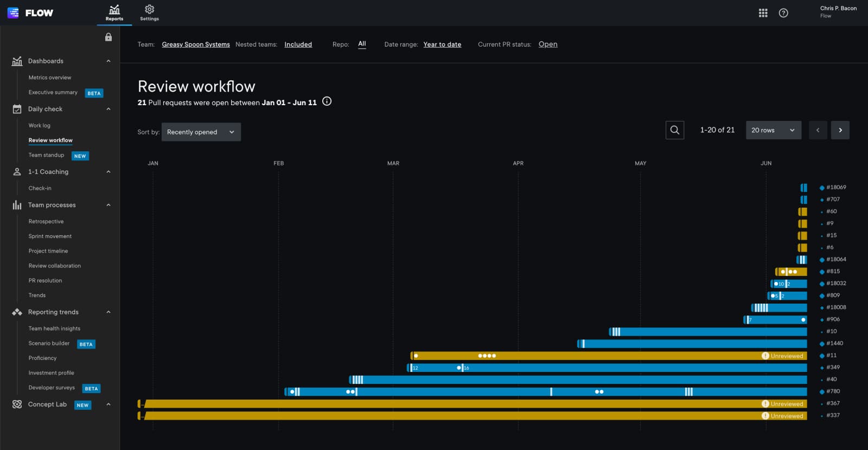Open the 20 rows dropdown
This screenshot has height=450, width=868.
[x=774, y=130]
